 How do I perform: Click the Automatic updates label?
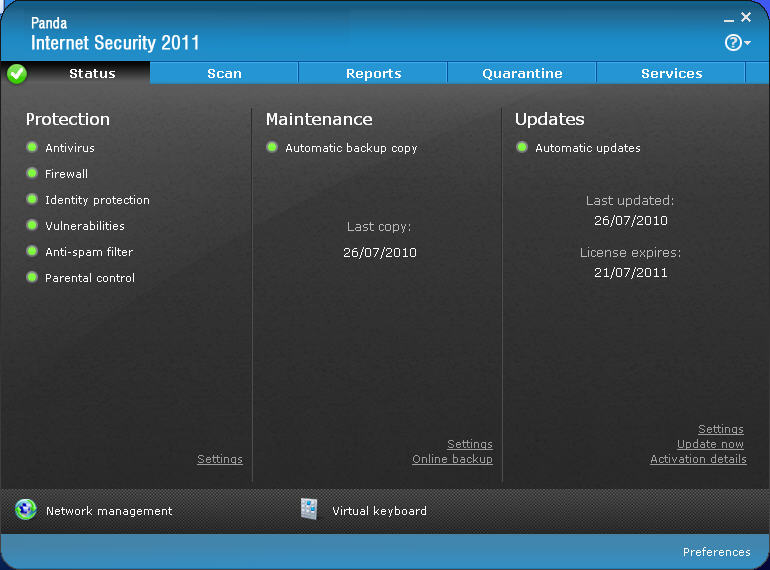point(588,148)
